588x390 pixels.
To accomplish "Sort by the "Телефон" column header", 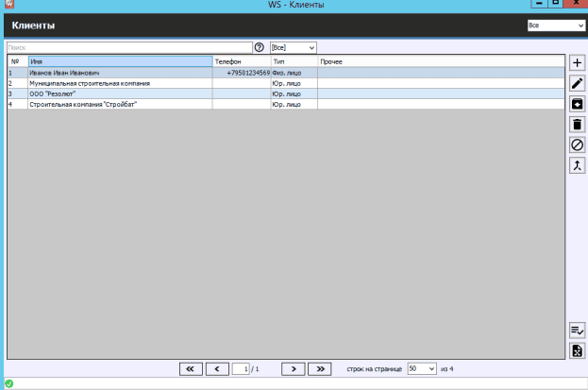I will point(242,61).
